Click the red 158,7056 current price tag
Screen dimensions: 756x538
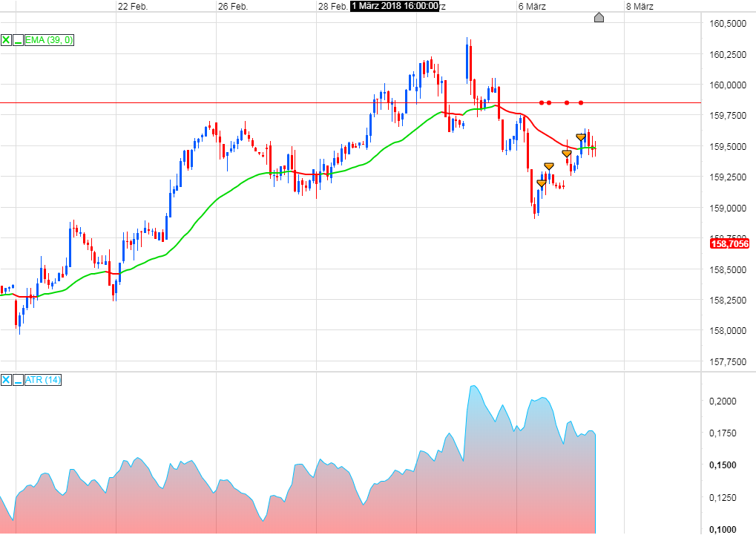coord(729,243)
